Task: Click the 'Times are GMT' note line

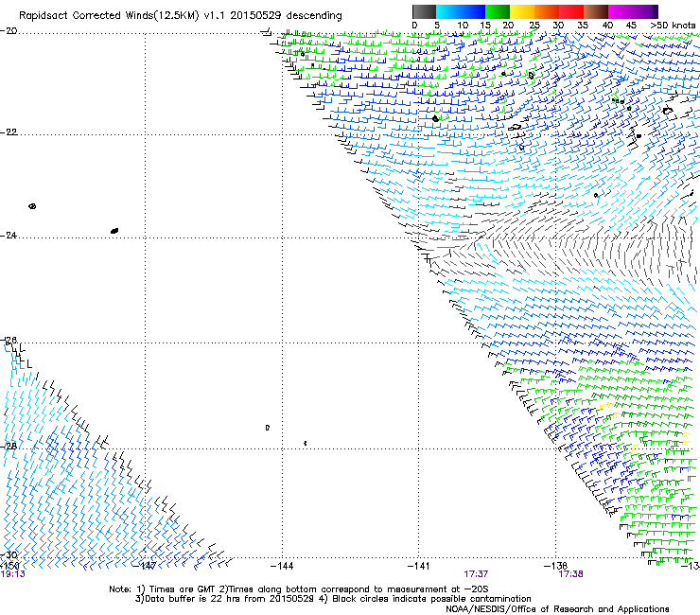Action: pos(299,589)
